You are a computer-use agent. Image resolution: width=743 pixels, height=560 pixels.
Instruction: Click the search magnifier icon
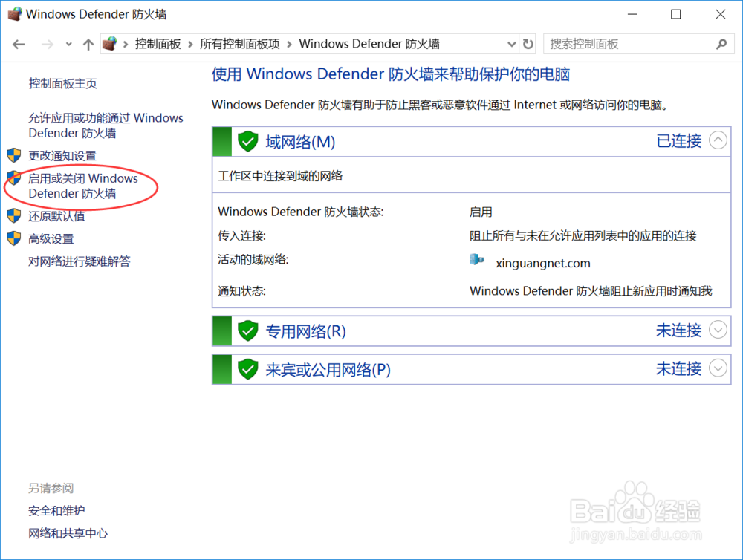tap(721, 45)
